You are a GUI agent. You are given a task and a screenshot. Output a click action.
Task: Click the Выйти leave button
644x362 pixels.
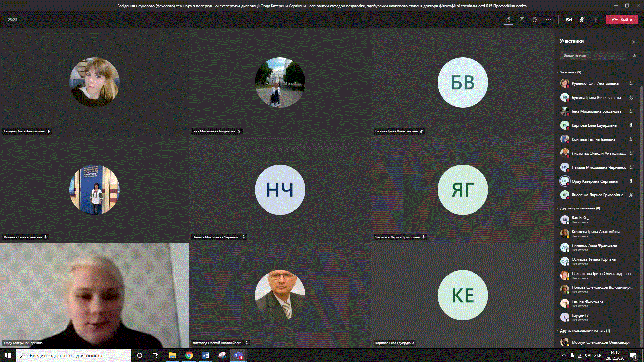coord(622,20)
